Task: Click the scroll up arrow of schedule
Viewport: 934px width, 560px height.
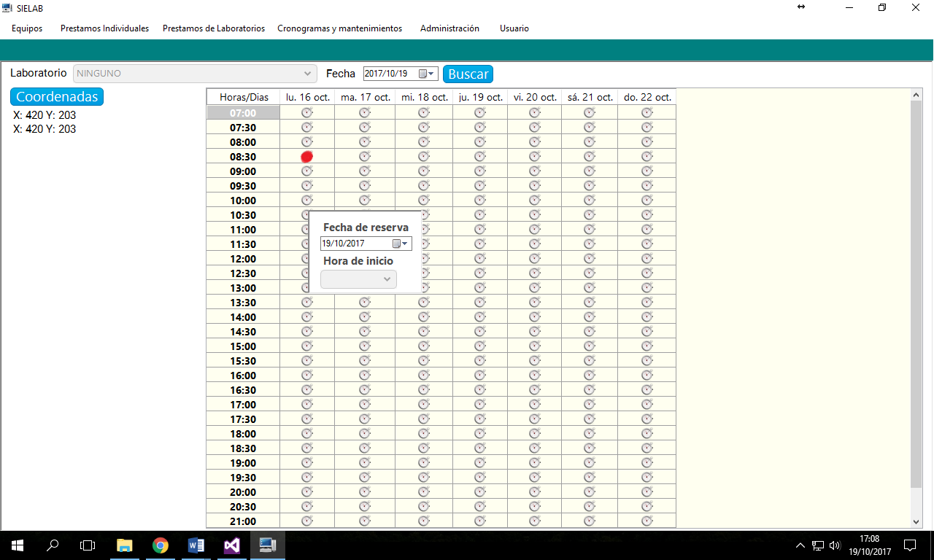Action: click(917, 95)
